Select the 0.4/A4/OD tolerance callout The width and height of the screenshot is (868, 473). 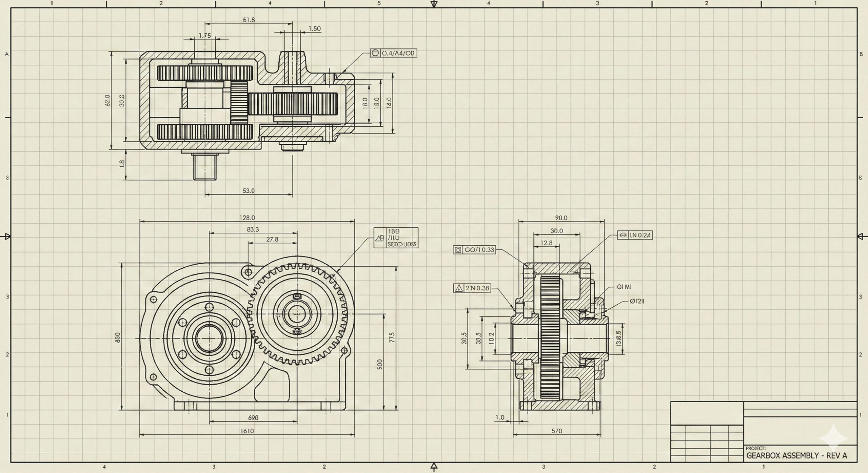[x=393, y=53]
